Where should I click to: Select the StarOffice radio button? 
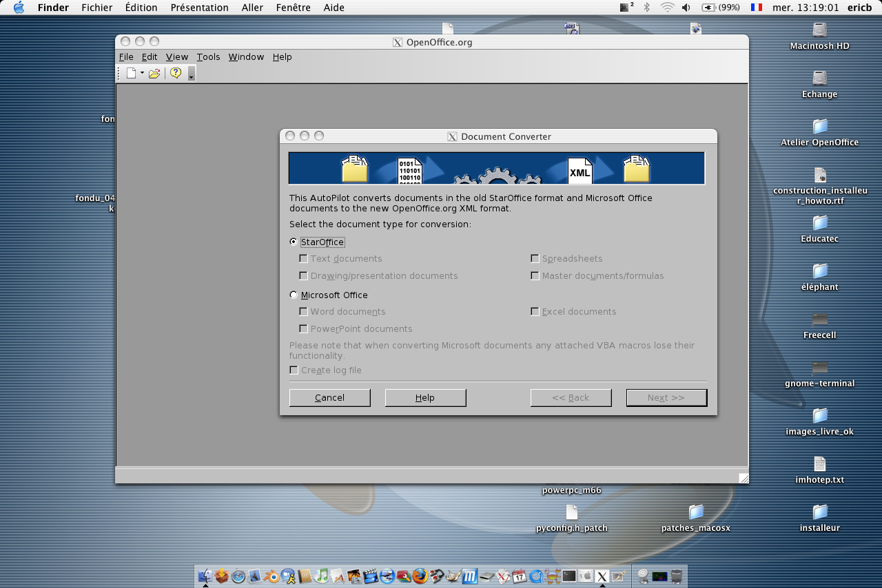point(294,242)
